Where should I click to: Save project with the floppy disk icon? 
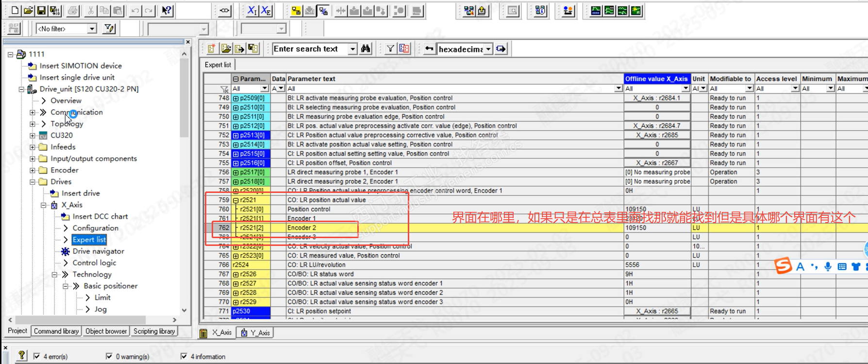click(x=41, y=10)
